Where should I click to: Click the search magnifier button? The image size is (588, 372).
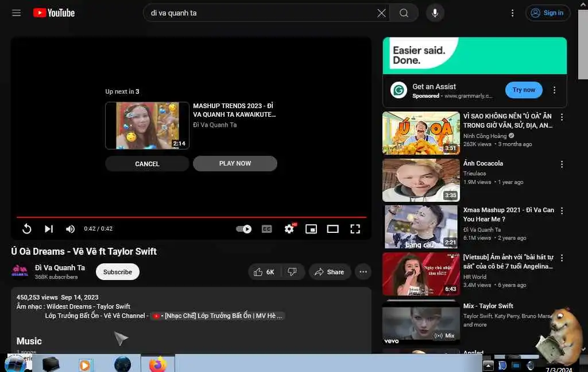point(404,13)
